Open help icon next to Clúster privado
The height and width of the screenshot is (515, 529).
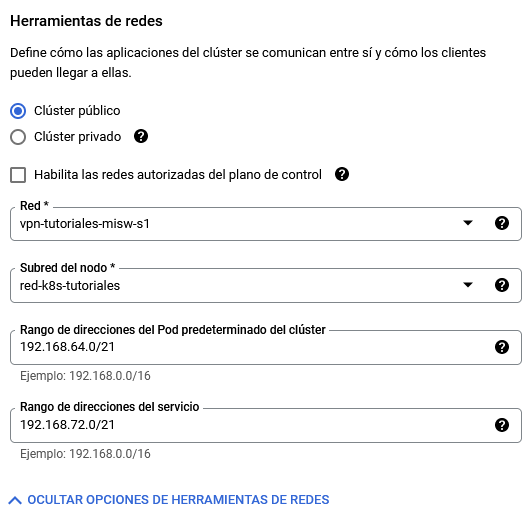coord(141,137)
